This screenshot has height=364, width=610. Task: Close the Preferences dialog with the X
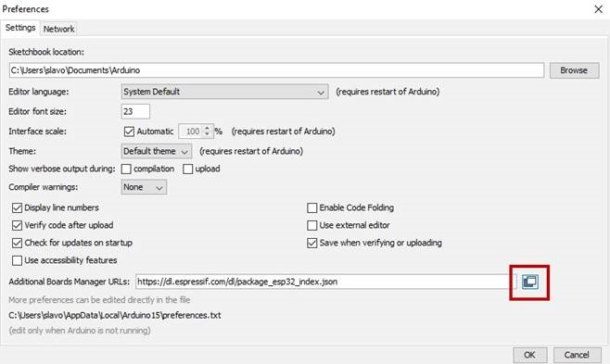tap(598, 9)
